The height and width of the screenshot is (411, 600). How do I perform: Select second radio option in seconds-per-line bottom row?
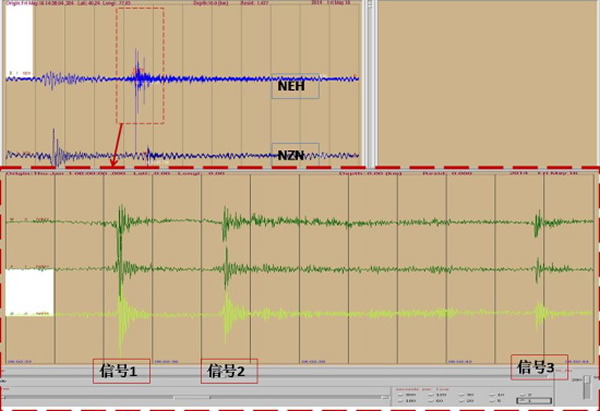pyautogui.click(x=431, y=401)
